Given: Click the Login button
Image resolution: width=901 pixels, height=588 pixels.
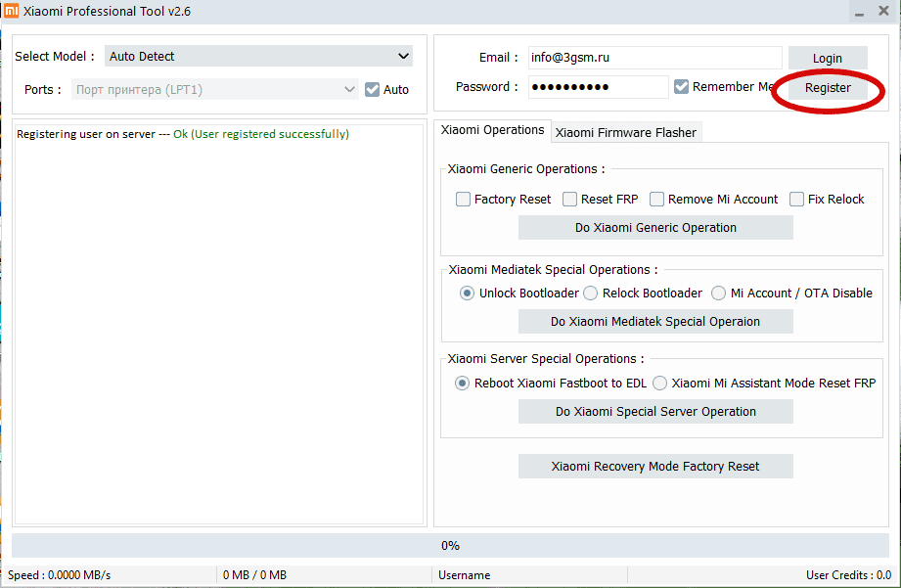Looking at the screenshot, I should [x=827, y=59].
